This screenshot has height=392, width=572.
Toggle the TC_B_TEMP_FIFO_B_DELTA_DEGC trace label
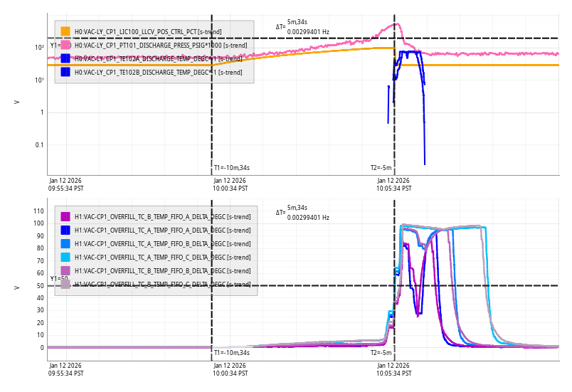[162, 270]
